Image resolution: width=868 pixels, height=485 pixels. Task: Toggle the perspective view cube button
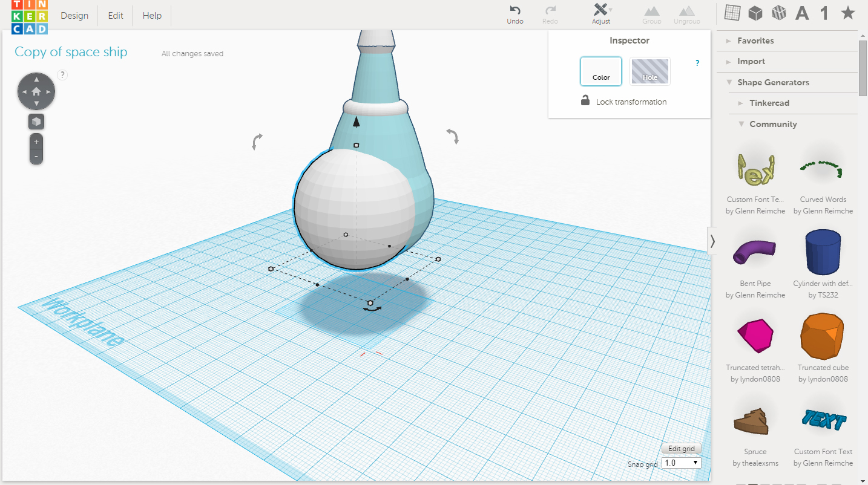[36, 122]
